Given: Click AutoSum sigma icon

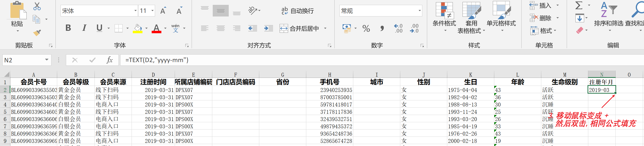Looking at the screenshot, I should coord(579,6).
